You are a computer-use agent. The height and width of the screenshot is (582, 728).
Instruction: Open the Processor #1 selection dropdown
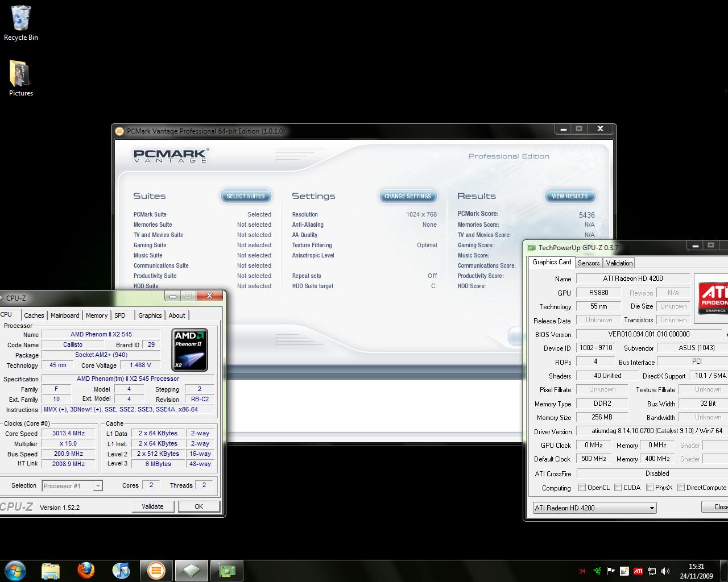point(72,486)
